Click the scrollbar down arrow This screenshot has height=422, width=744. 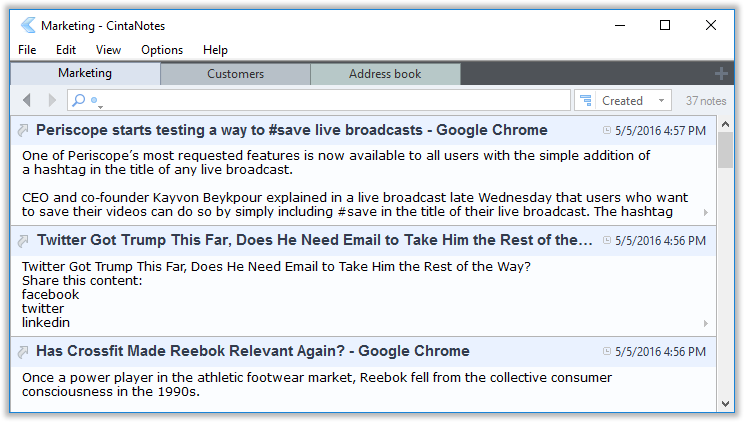(725, 404)
